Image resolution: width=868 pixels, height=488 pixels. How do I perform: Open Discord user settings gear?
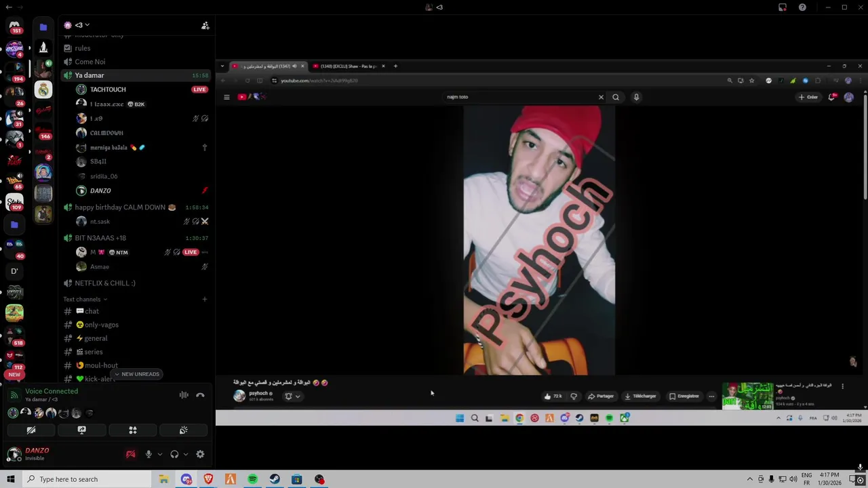[x=200, y=454]
